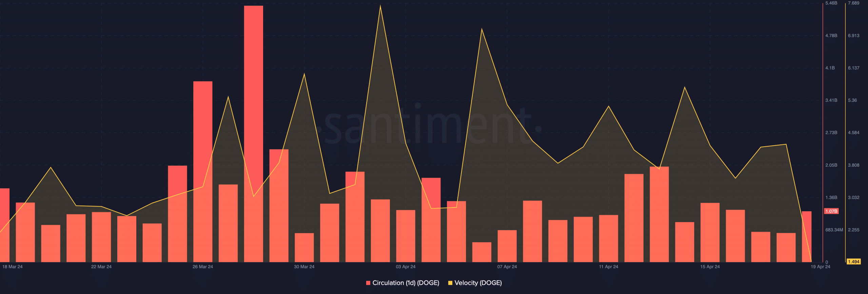Click the '11 Apr 24' date label
This screenshot has height=294, width=868.
(x=609, y=267)
